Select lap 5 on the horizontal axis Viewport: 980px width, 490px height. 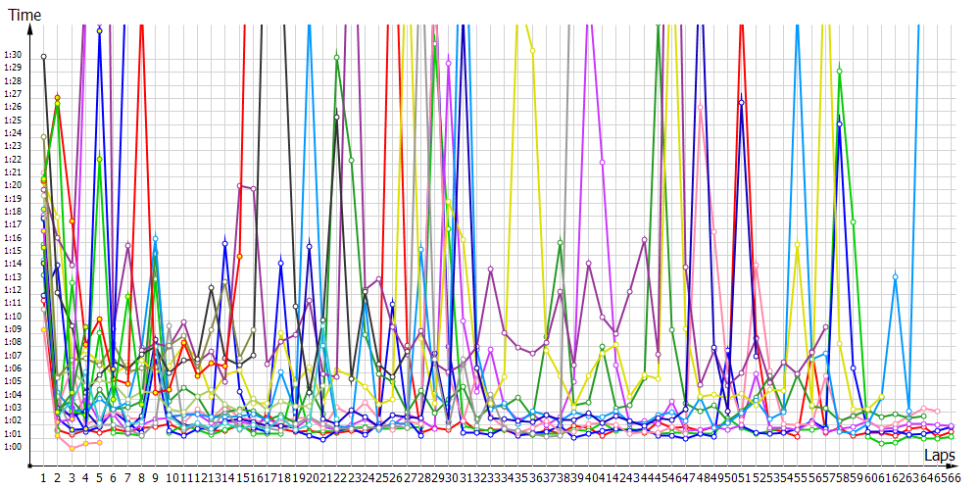click(x=99, y=477)
